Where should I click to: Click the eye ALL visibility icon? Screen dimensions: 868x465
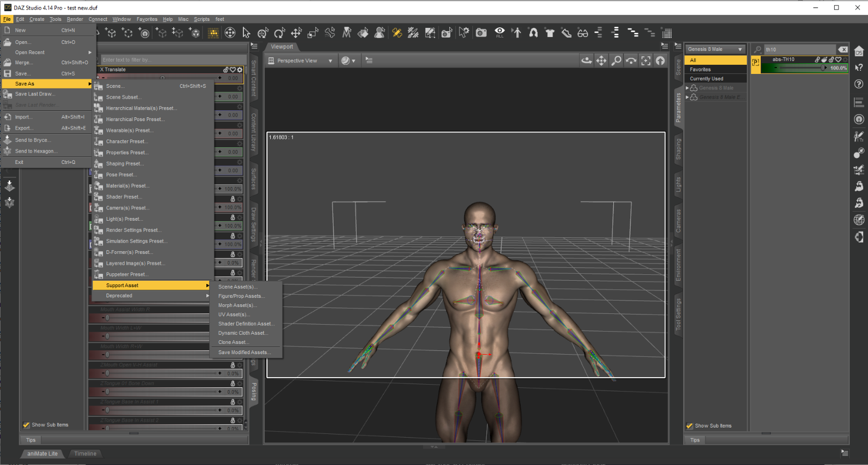click(x=500, y=33)
